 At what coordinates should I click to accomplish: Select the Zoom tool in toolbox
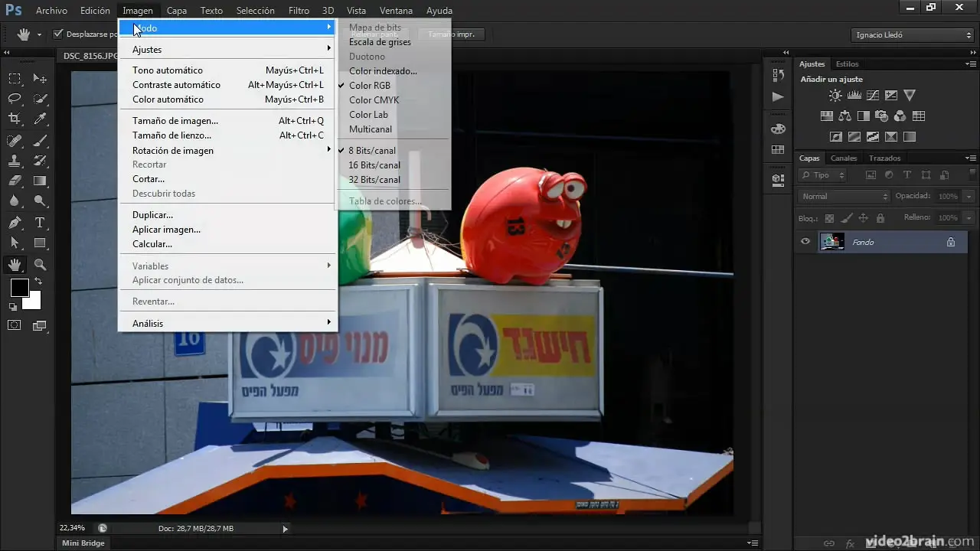tap(40, 265)
